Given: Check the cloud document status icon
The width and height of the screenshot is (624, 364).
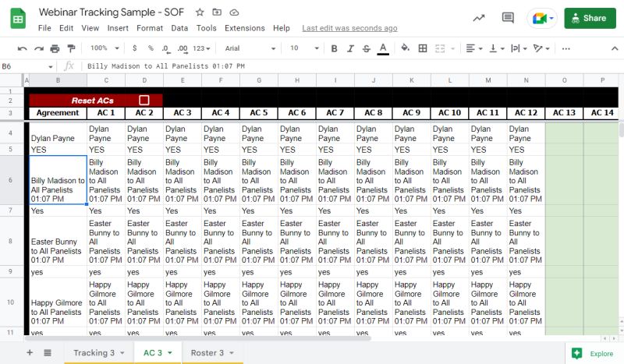Looking at the screenshot, I should tap(235, 12).
